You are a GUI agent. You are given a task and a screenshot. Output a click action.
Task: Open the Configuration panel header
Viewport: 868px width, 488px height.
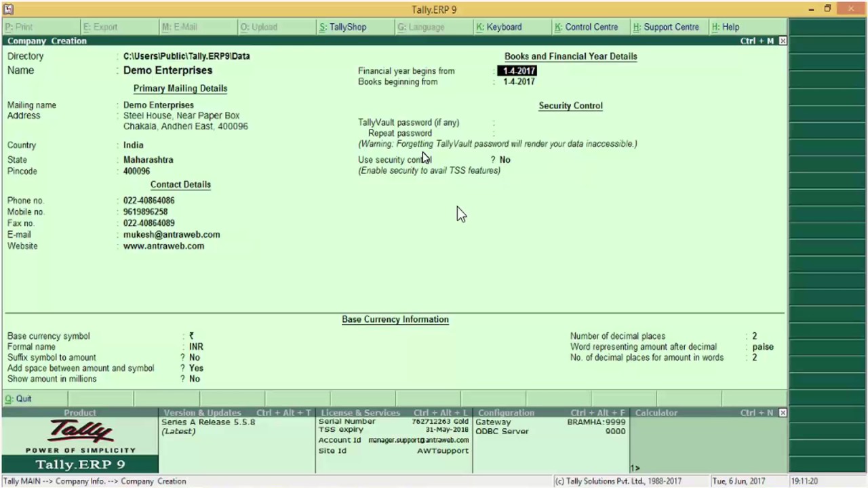551,413
